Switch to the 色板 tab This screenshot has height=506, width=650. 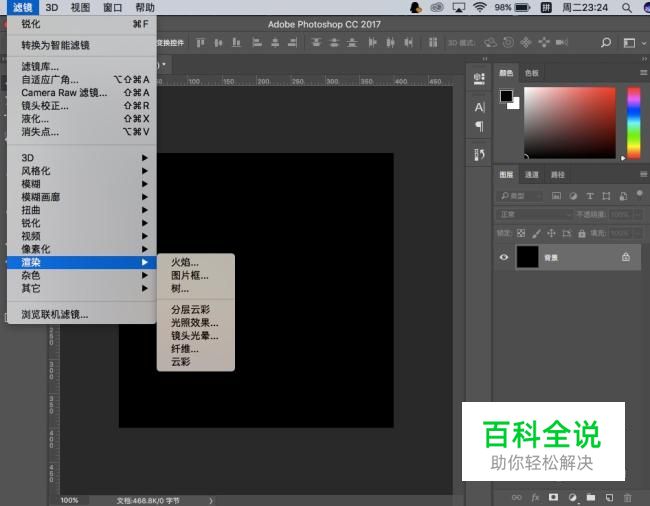coord(531,73)
